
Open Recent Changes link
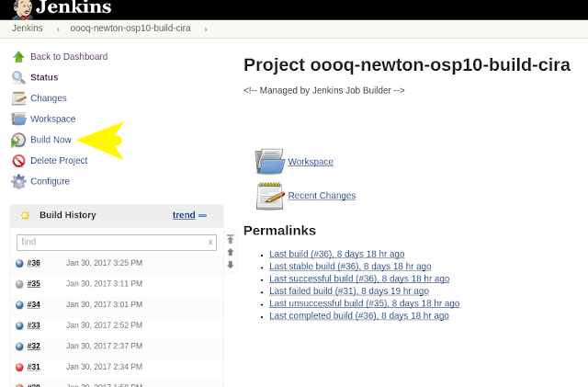click(x=322, y=196)
